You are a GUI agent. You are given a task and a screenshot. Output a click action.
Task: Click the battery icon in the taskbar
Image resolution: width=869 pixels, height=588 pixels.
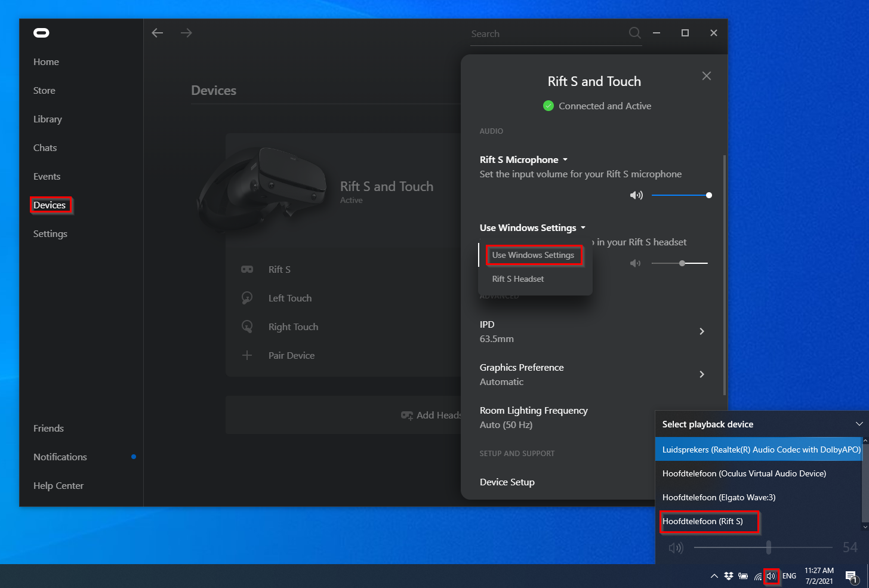[743, 576]
